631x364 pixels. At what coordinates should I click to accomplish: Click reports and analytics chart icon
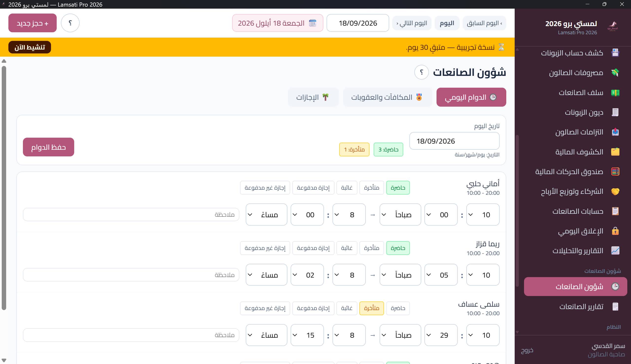(x=615, y=251)
